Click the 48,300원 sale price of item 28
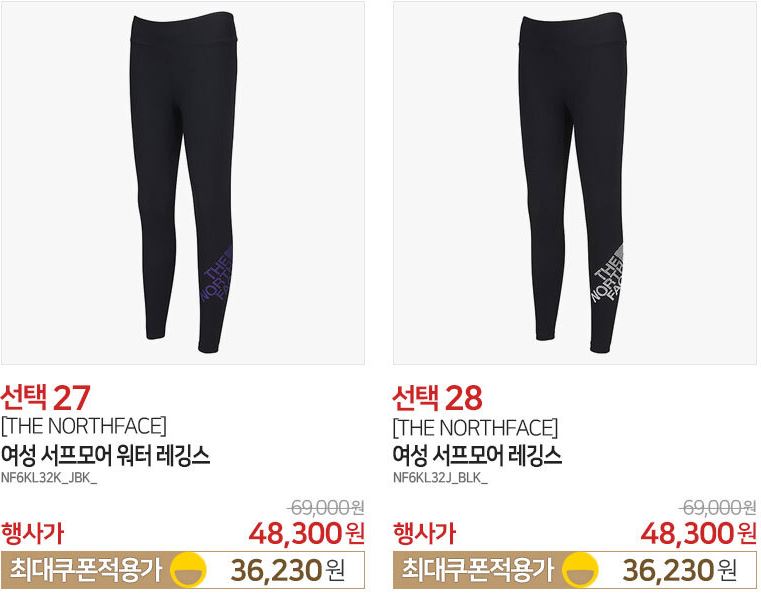This screenshot has height=600, width=761. [x=698, y=533]
